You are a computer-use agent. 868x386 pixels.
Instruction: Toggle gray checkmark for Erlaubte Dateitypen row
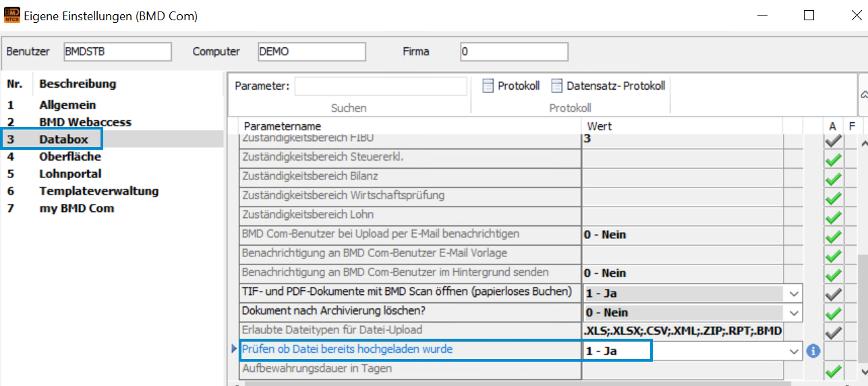pos(834,332)
